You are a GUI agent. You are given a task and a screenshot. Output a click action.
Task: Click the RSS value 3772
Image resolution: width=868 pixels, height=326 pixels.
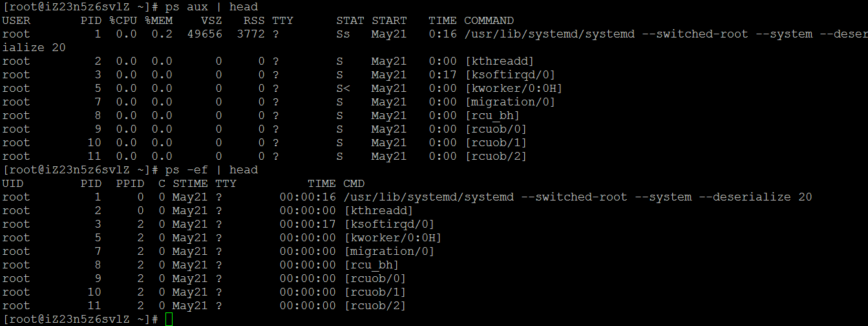point(251,34)
